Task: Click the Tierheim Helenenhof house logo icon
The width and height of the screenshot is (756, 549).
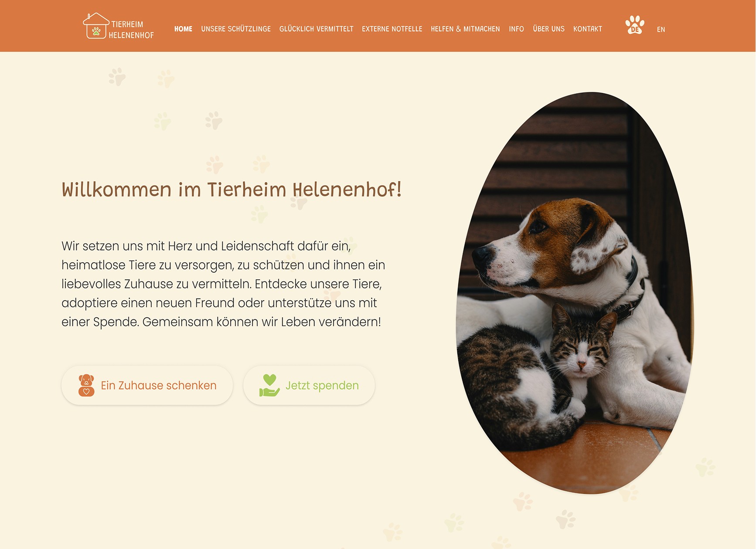Action: [x=96, y=26]
